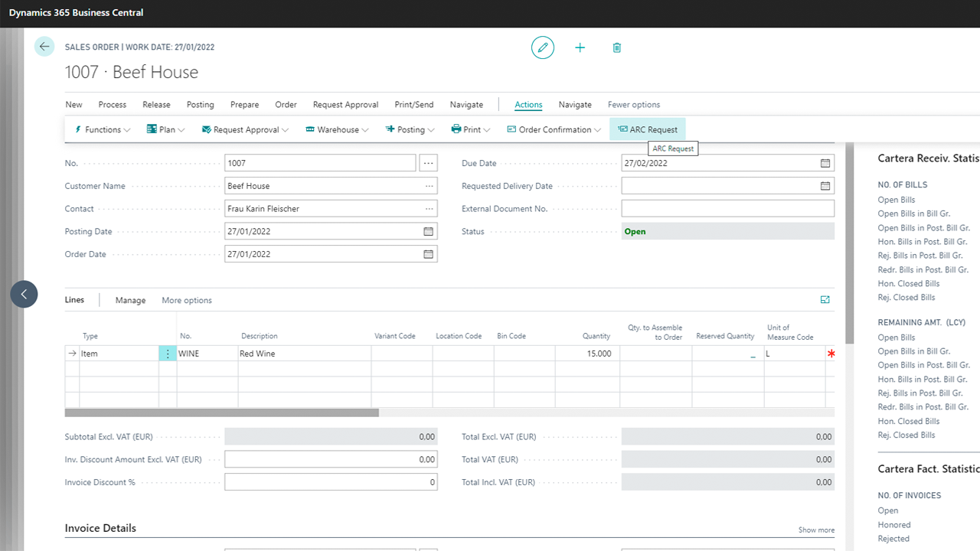This screenshot has width=980, height=551.
Task: Click the Edit pencil icon
Action: [542, 47]
